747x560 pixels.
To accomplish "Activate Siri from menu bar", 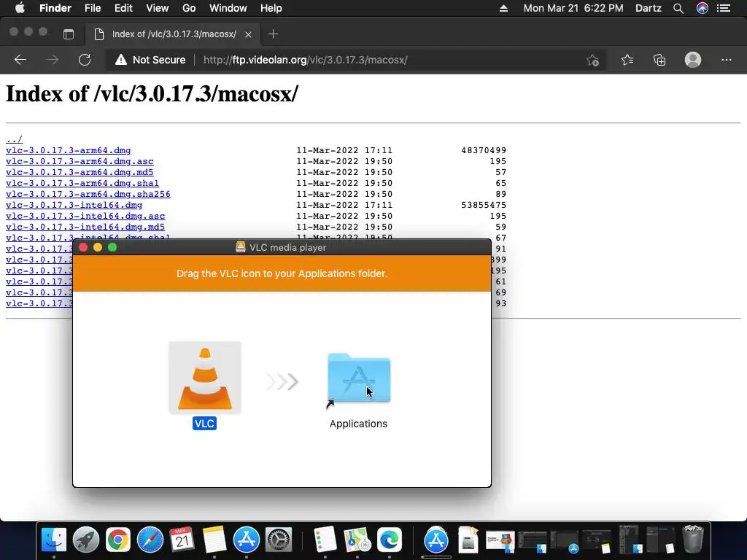I will tap(703, 8).
